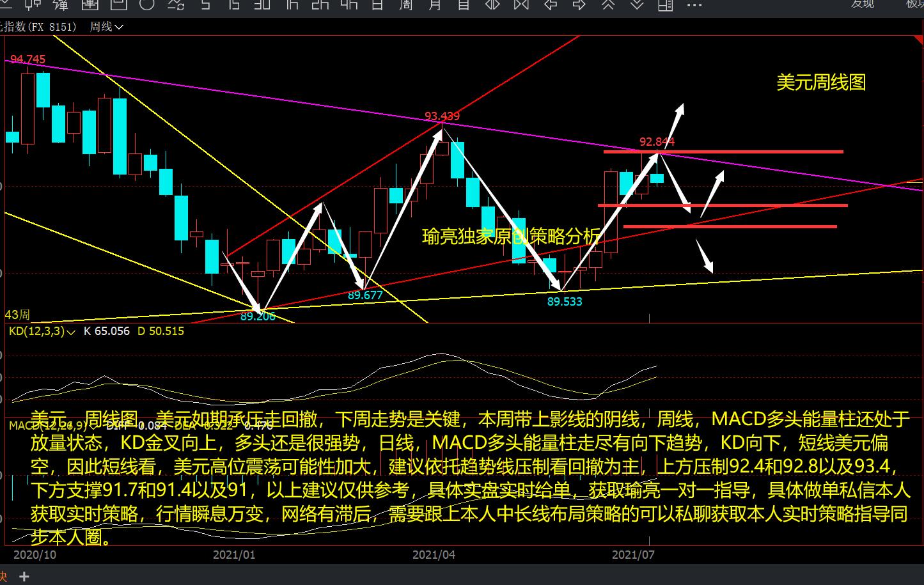Open the 发现 tab
The height and width of the screenshot is (585, 924).
(862, 4)
